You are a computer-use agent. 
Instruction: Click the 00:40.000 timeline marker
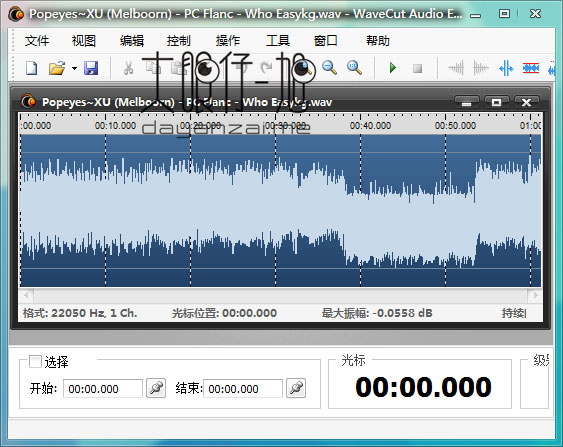[x=371, y=126]
